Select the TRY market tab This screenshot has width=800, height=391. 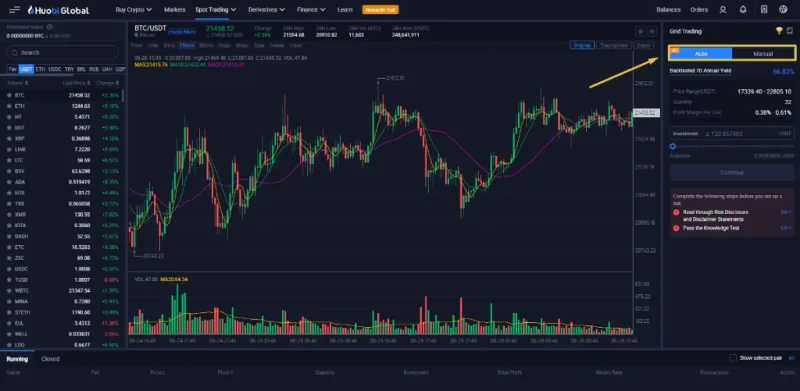point(69,69)
